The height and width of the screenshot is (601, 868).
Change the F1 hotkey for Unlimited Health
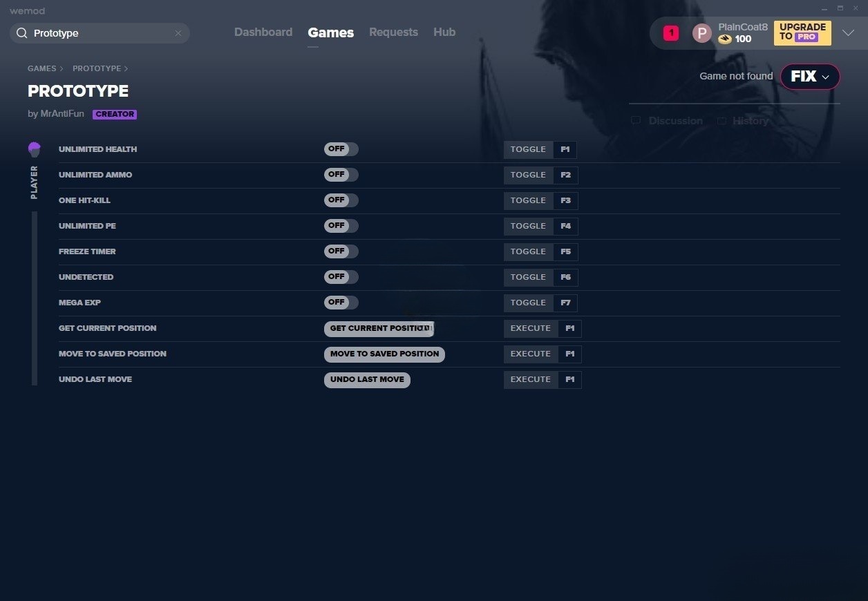click(565, 150)
